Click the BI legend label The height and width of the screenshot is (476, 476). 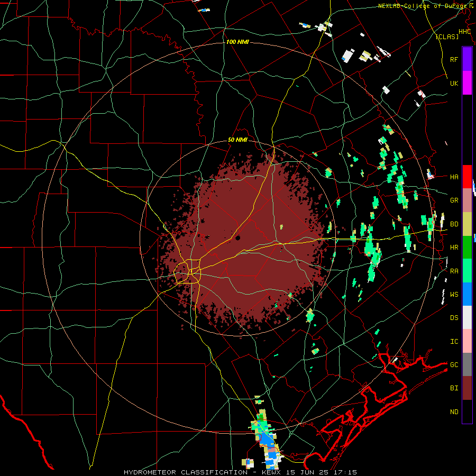454,388
